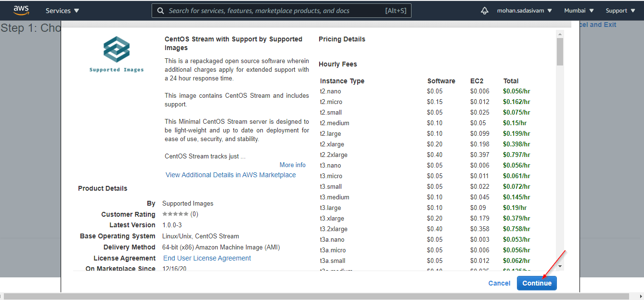Click the Supported Images logo
Viewport: 644px width, 300px height.
click(x=116, y=54)
